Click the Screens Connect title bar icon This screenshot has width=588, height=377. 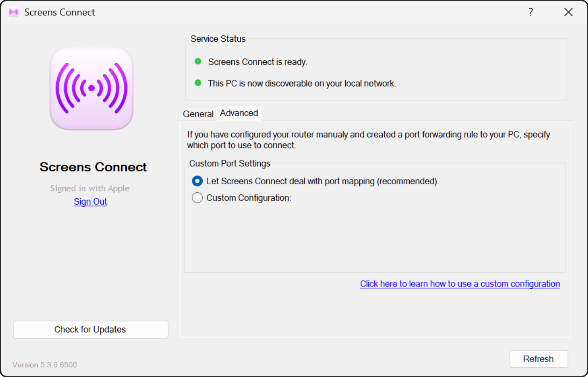click(x=14, y=12)
